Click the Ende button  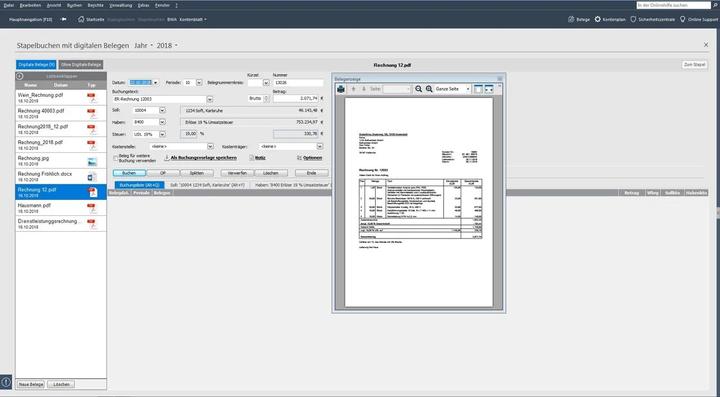click(312, 173)
